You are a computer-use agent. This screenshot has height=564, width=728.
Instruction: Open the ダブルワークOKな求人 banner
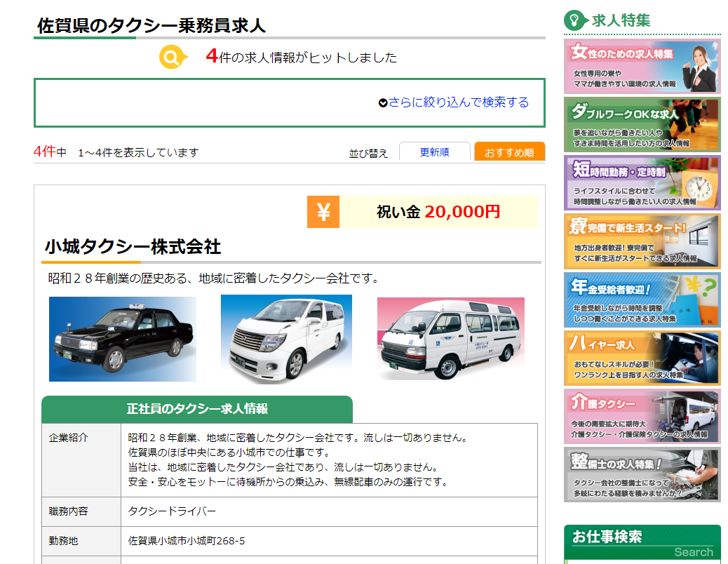coord(642,124)
